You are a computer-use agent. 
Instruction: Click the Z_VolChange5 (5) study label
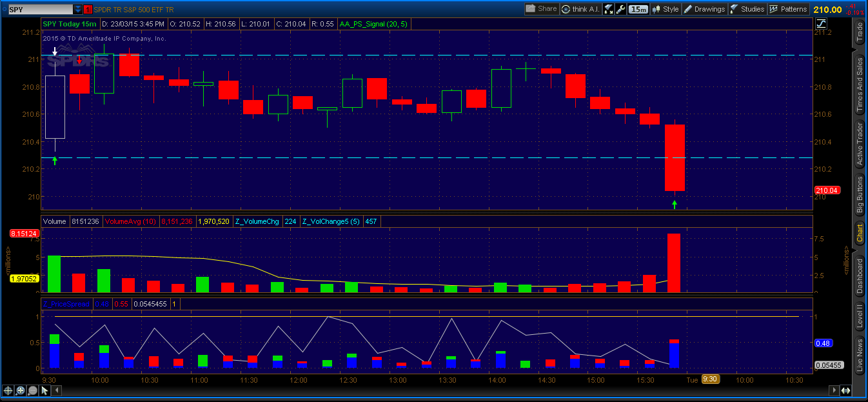coord(332,221)
